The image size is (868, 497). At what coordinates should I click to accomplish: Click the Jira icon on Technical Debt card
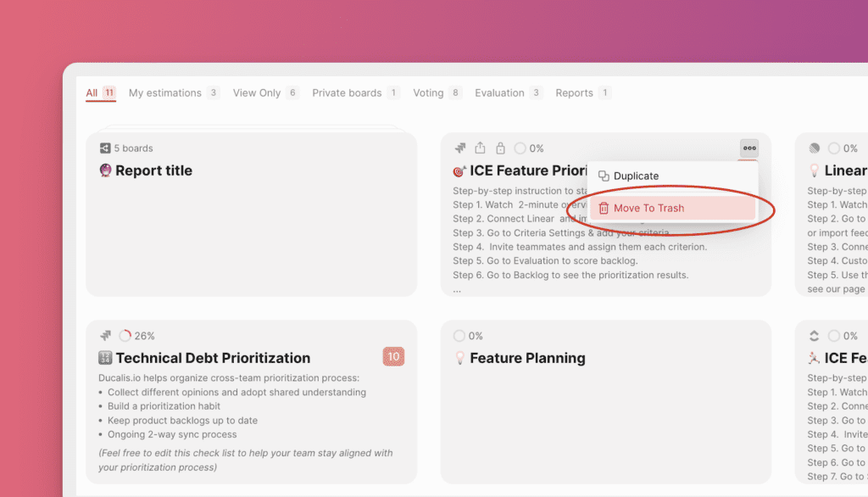click(105, 336)
